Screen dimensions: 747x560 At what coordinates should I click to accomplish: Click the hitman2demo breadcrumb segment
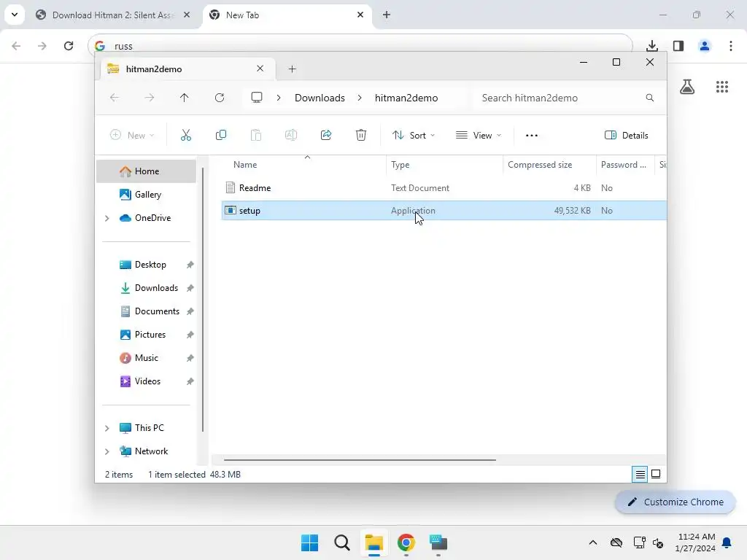(406, 98)
